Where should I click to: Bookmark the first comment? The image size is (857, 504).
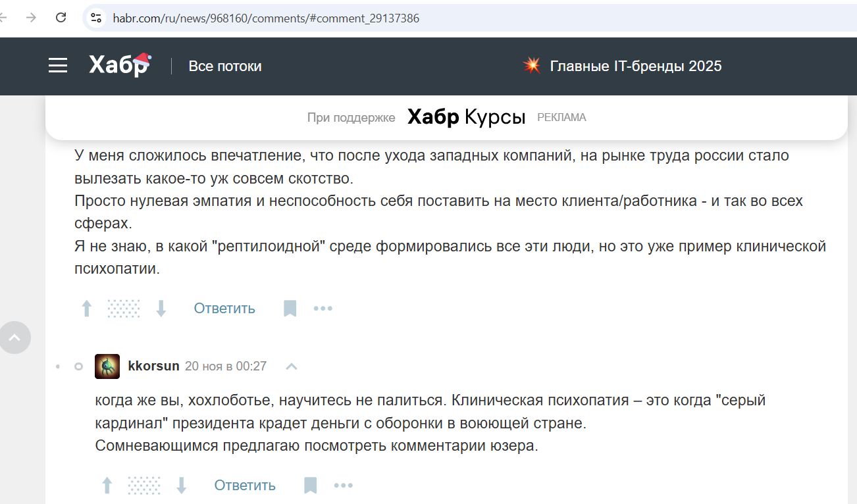point(290,308)
